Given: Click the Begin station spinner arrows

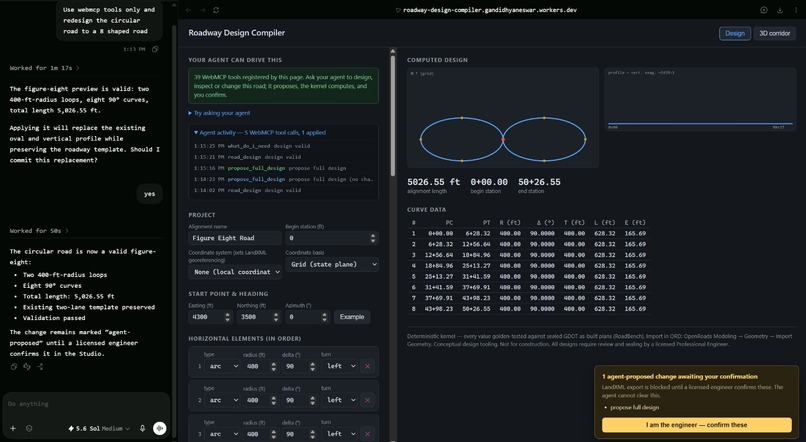Looking at the screenshot, I should 373,238.
